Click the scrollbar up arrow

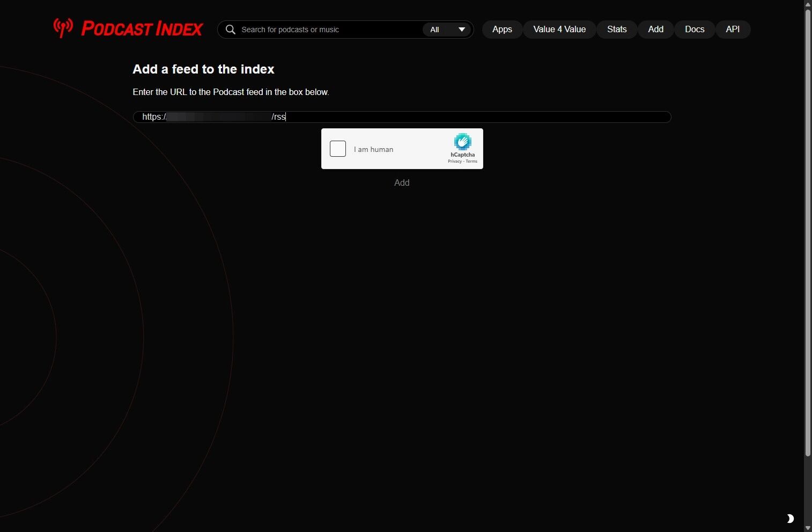(x=808, y=4)
